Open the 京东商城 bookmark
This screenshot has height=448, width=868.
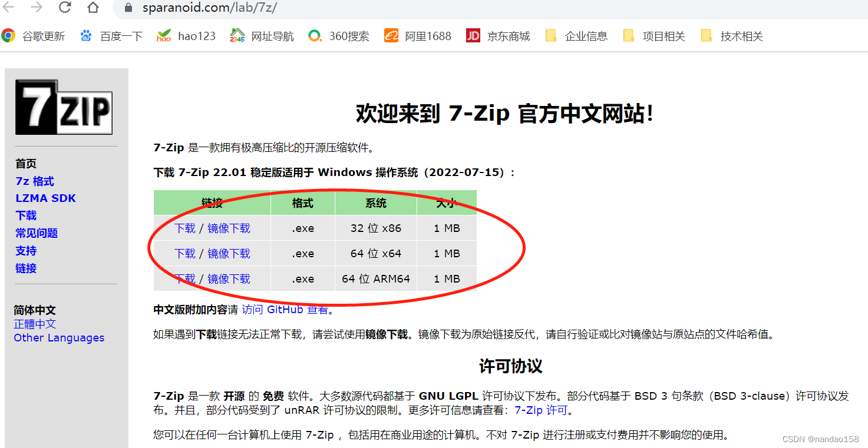[498, 36]
